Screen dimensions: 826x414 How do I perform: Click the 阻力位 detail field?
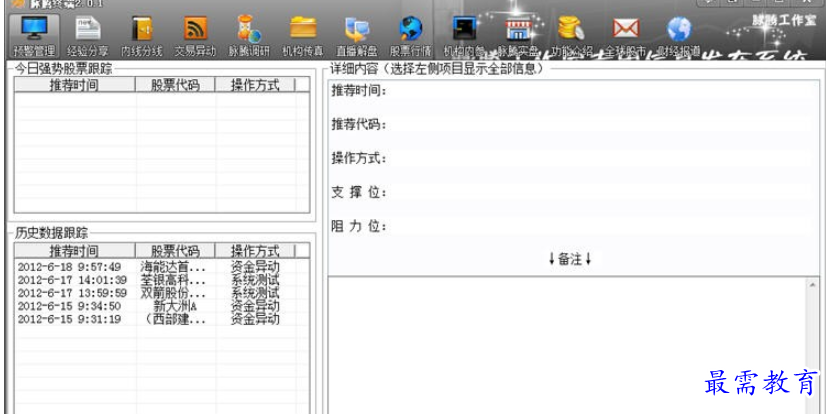(x=603, y=226)
